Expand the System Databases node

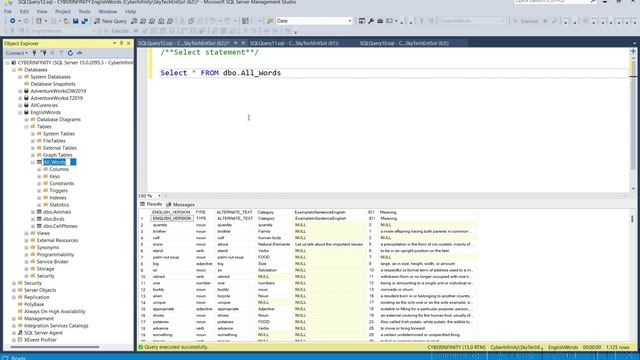click(20, 77)
